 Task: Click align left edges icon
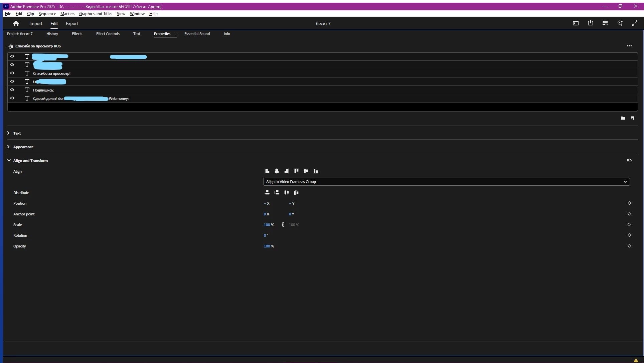pos(267,171)
